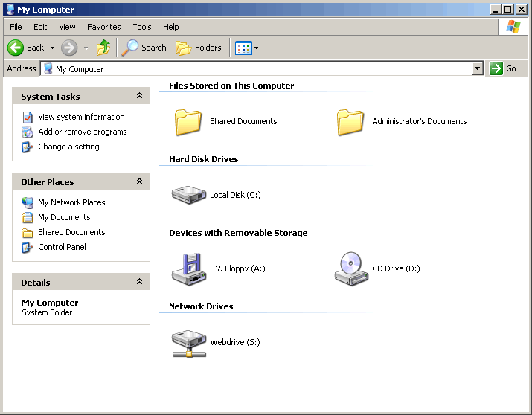Open the Favorites menu
The image size is (532, 415).
[103, 27]
